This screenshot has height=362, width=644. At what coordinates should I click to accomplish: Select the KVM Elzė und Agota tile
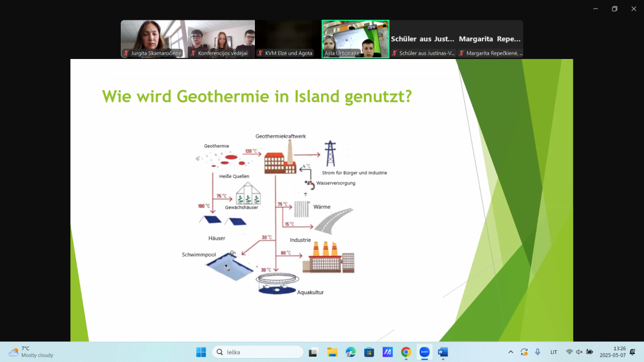coord(288,39)
